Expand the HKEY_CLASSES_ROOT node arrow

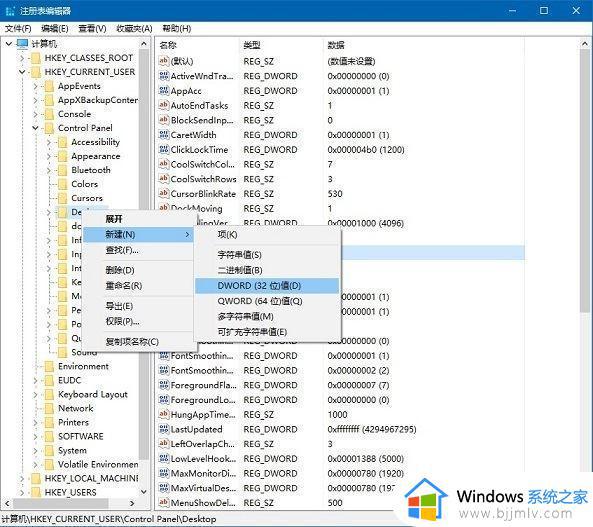point(22,58)
